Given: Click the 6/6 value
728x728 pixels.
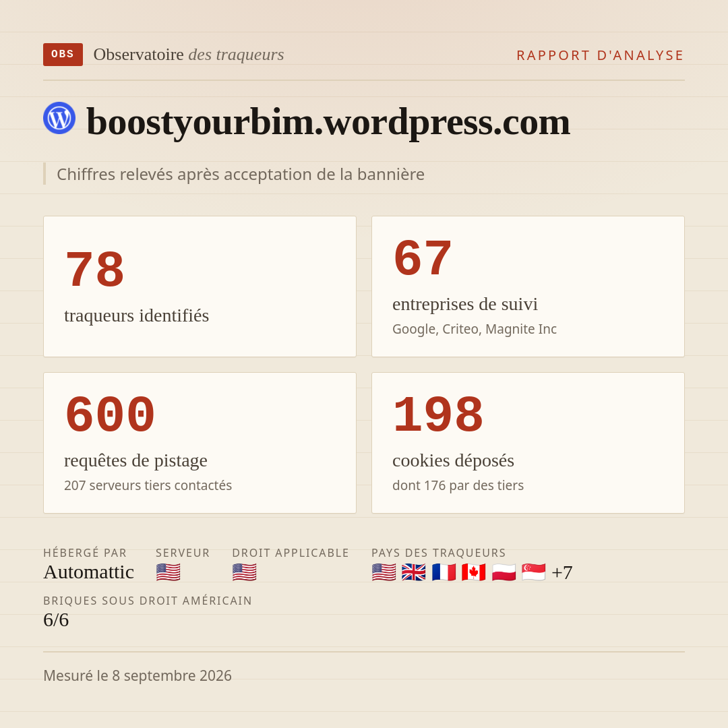Looking at the screenshot, I should point(56,620).
